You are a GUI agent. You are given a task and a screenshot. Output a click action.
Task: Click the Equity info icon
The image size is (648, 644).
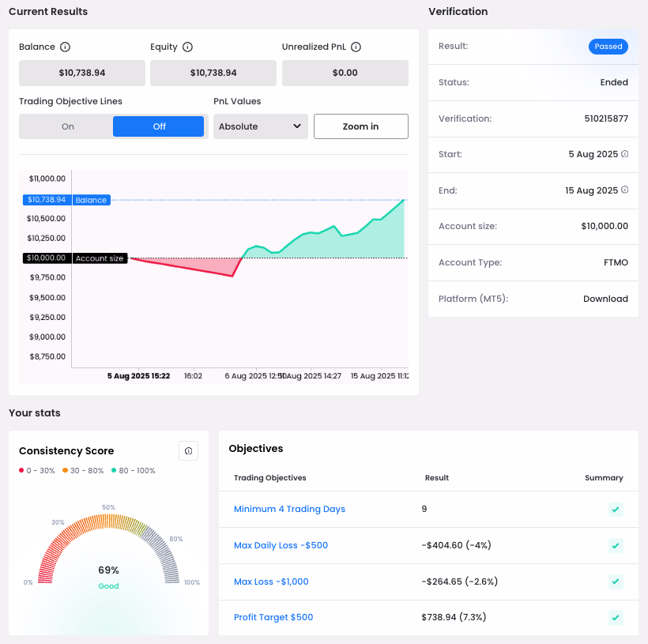pyautogui.click(x=187, y=47)
